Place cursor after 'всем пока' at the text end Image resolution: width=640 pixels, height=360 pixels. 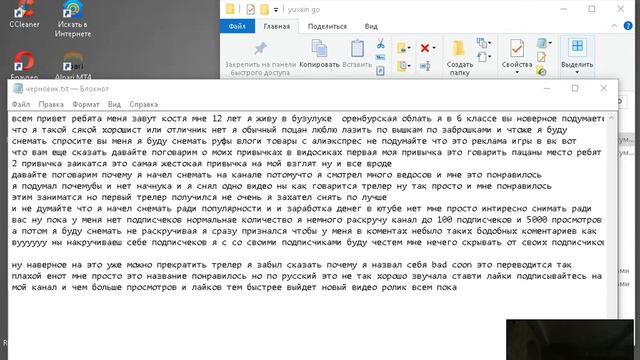tap(458, 287)
